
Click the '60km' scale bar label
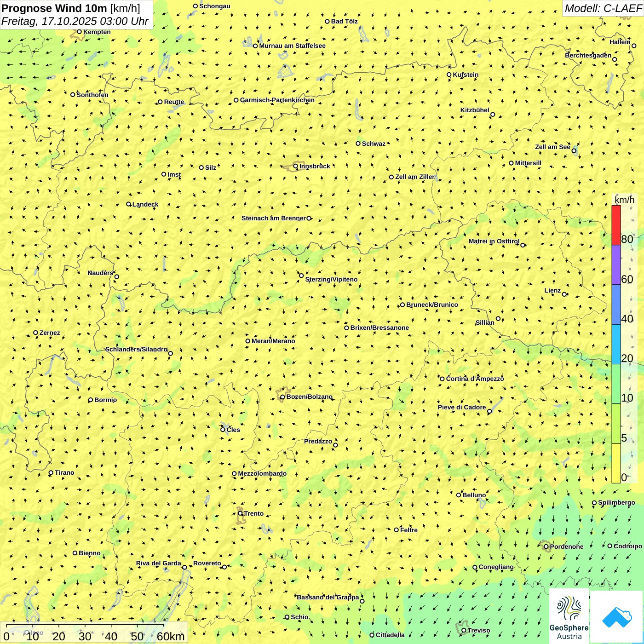click(x=171, y=636)
